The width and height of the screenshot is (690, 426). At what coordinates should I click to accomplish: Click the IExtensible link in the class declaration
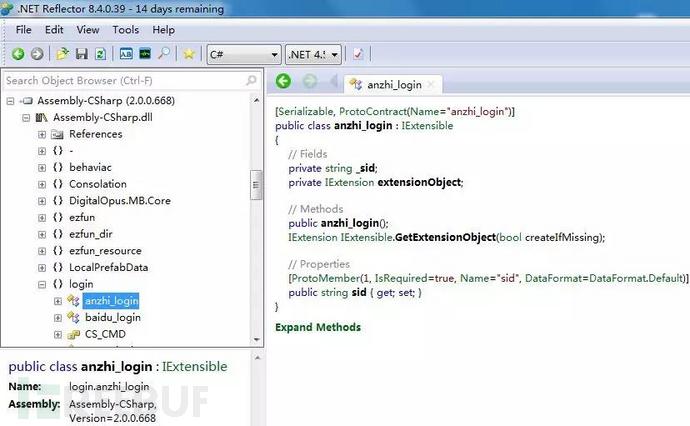[428, 126]
